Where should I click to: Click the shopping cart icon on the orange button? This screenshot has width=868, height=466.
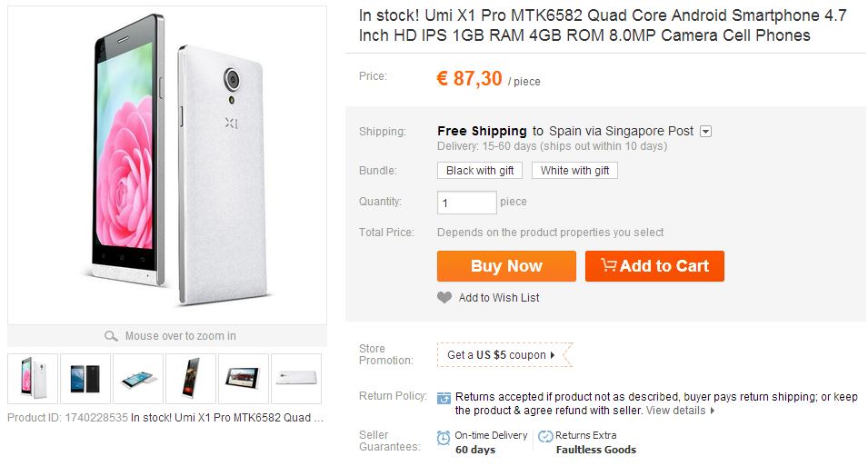pyautogui.click(x=608, y=265)
